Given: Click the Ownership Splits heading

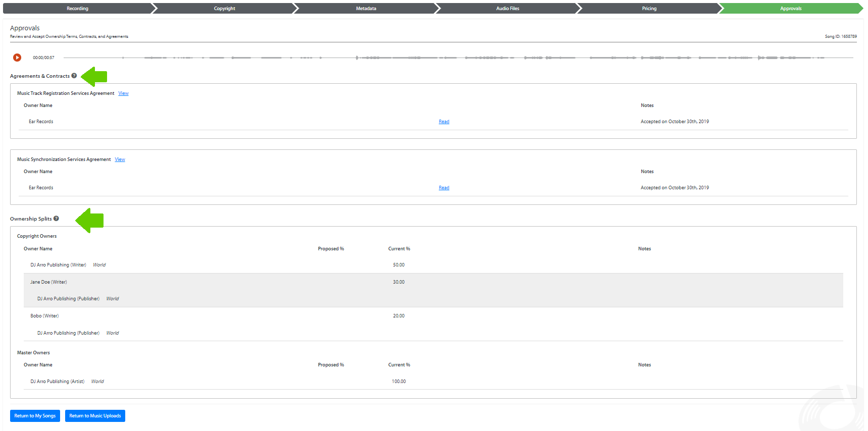Looking at the screenshot, I should coord(31,219).
